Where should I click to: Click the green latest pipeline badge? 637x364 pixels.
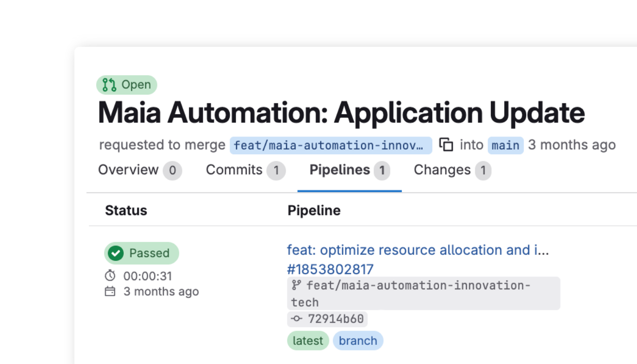[308, 340]
